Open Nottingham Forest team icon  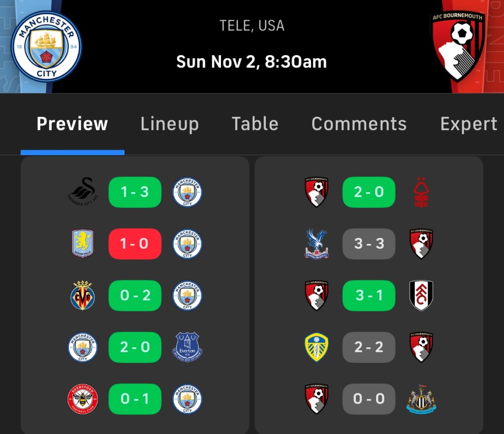[x=421, y=192]
